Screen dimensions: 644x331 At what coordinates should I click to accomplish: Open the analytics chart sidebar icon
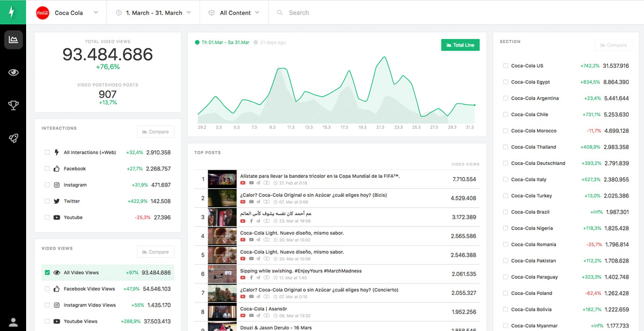(x=13, y=40)
